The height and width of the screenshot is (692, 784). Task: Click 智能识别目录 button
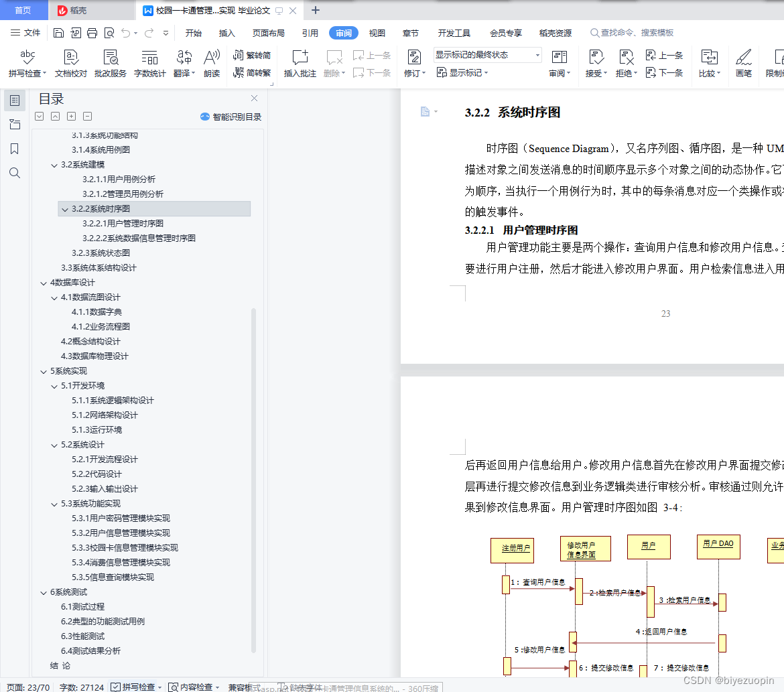coord(231,117)
